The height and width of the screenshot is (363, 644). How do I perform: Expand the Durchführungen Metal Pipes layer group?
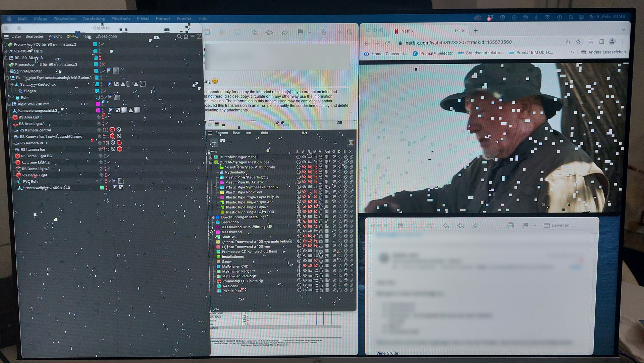tap(212, 217)
